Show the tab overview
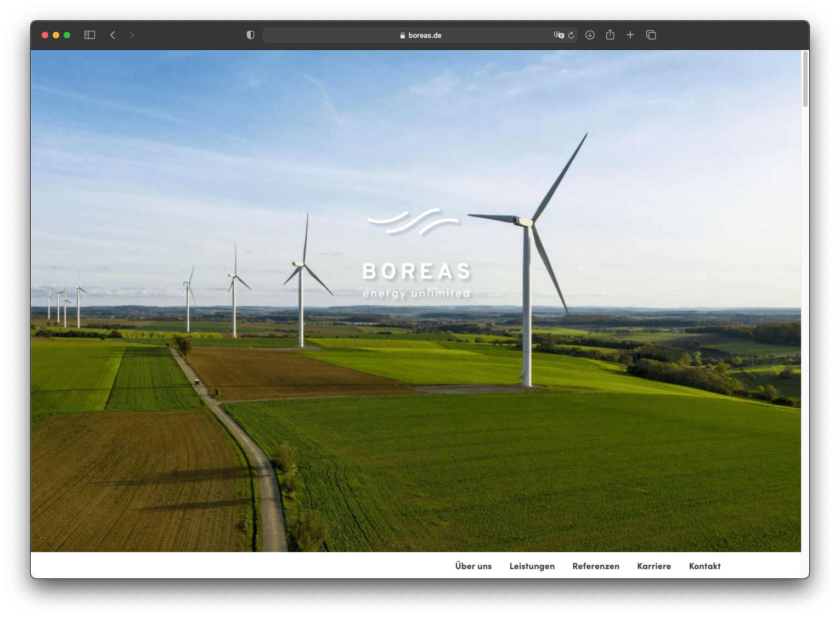840x619 pixels. pos(651,35)
